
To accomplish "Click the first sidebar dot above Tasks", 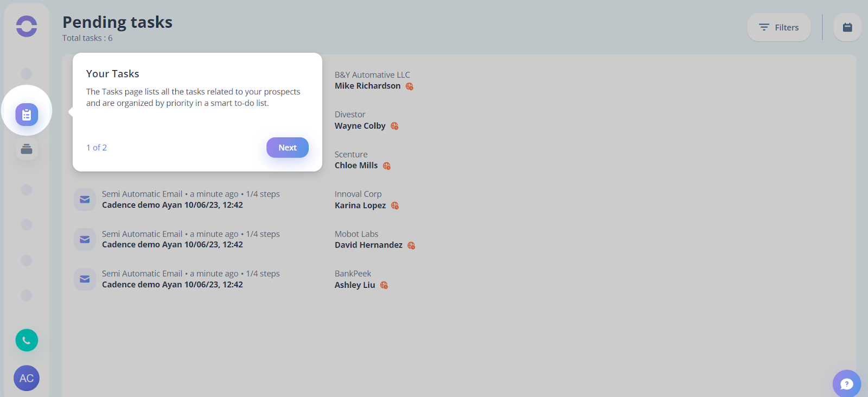I will point(27,74).
